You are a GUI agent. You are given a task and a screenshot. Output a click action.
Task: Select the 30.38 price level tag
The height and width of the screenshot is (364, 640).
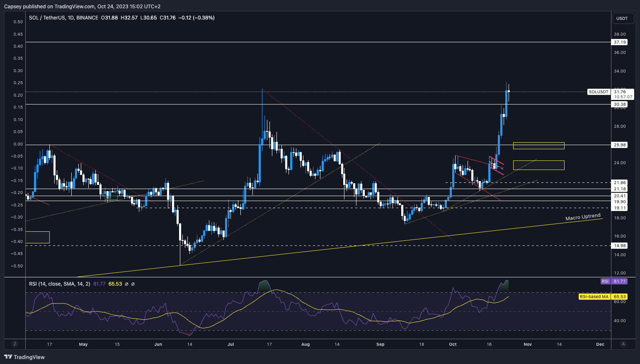pos(620,104)
